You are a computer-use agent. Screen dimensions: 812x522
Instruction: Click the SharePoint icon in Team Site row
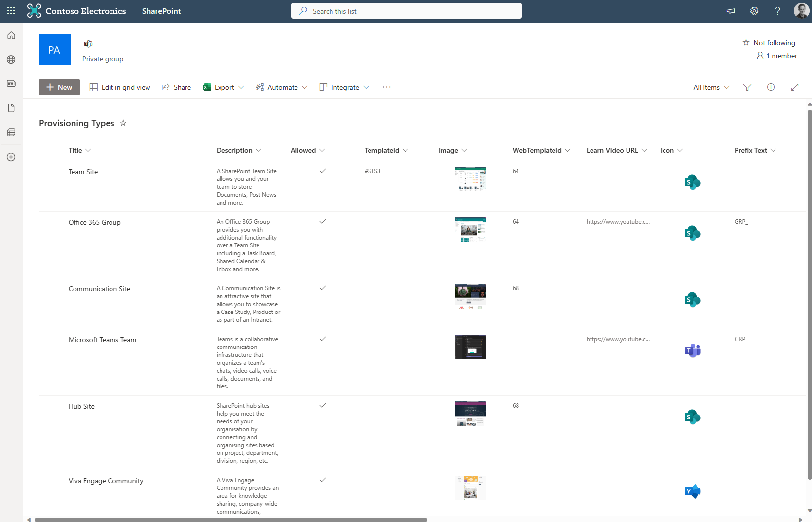[693, 182]
